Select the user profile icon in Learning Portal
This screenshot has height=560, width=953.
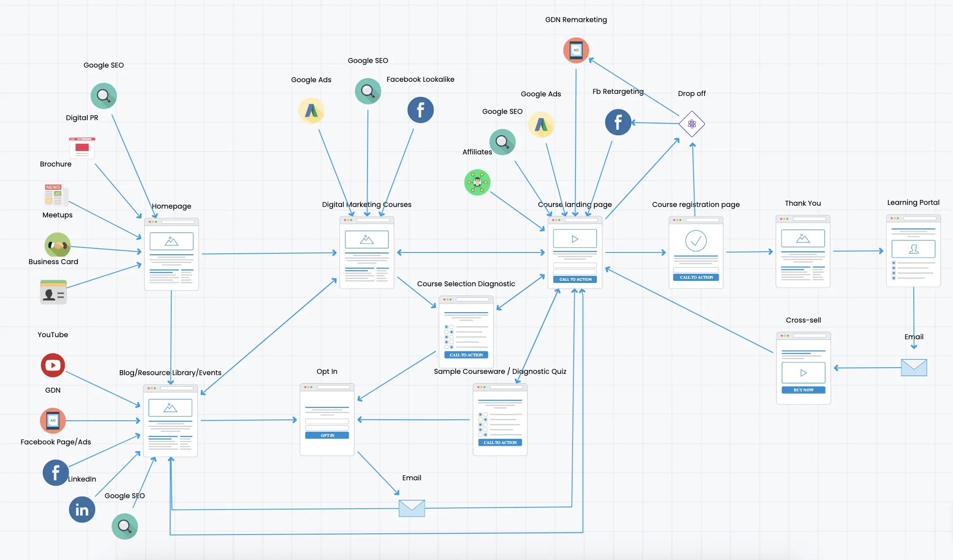914,249
